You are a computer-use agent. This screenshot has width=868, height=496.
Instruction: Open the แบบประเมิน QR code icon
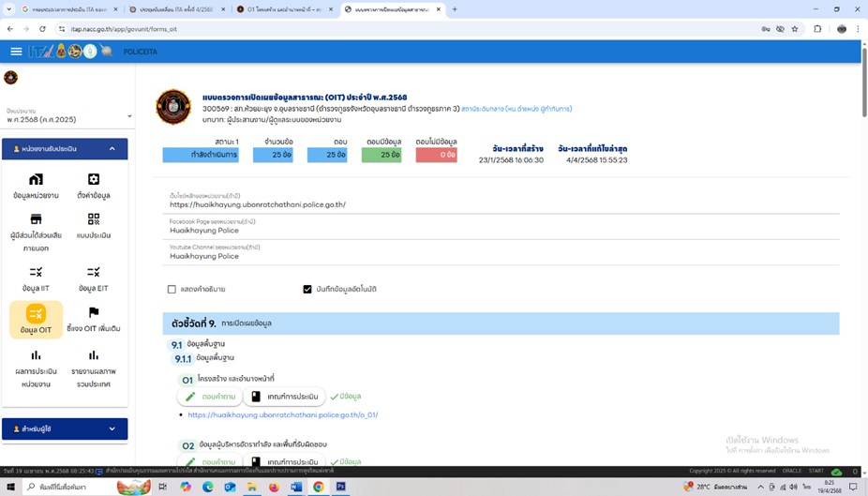click(94, 219)
